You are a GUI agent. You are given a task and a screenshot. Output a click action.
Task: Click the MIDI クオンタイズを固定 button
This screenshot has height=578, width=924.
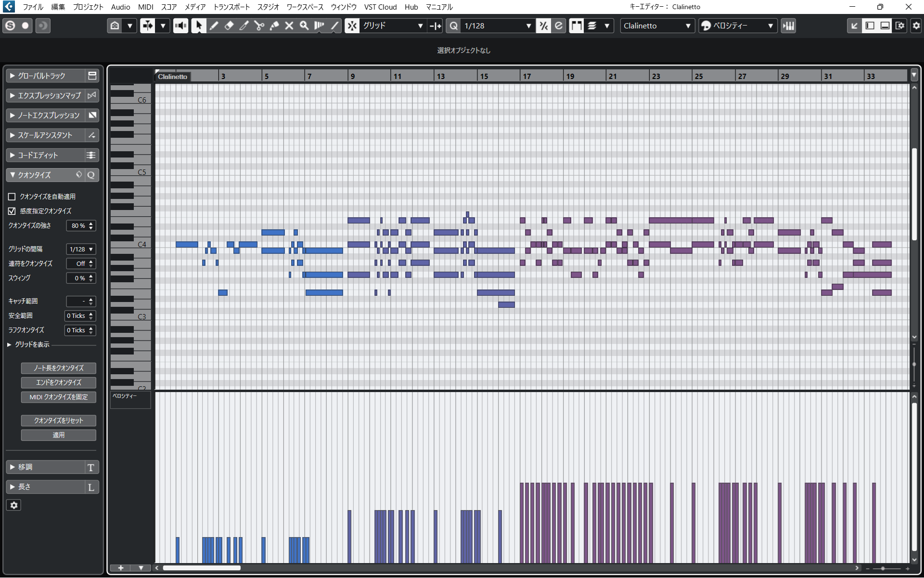click(x=59, y=397)
